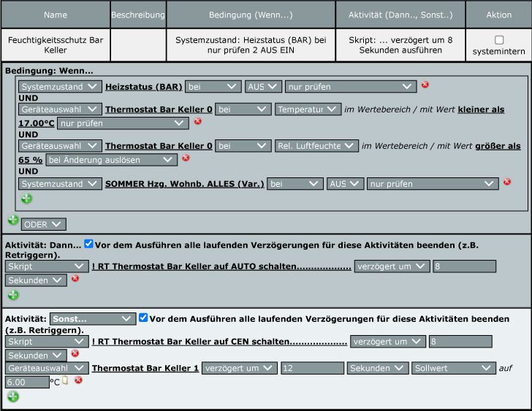Add new condition block beside ODER dropdown
Viewport: 532px width, 411px height.
click(x=13, y=220)
